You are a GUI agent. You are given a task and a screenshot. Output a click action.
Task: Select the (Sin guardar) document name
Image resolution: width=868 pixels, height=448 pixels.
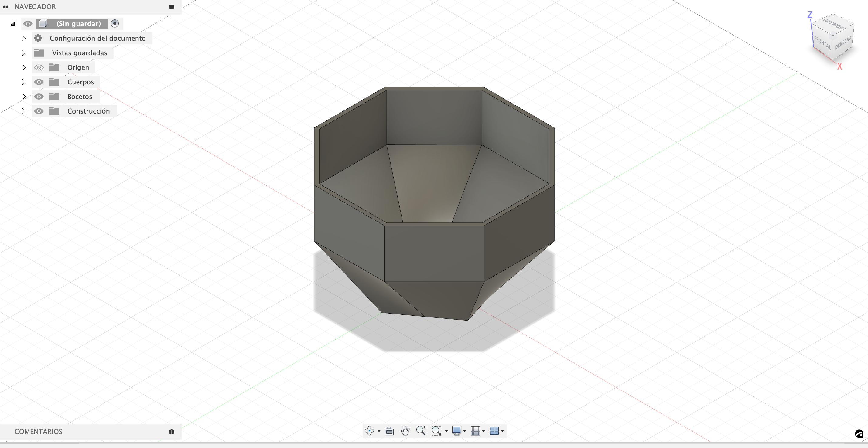pos(79,24)
